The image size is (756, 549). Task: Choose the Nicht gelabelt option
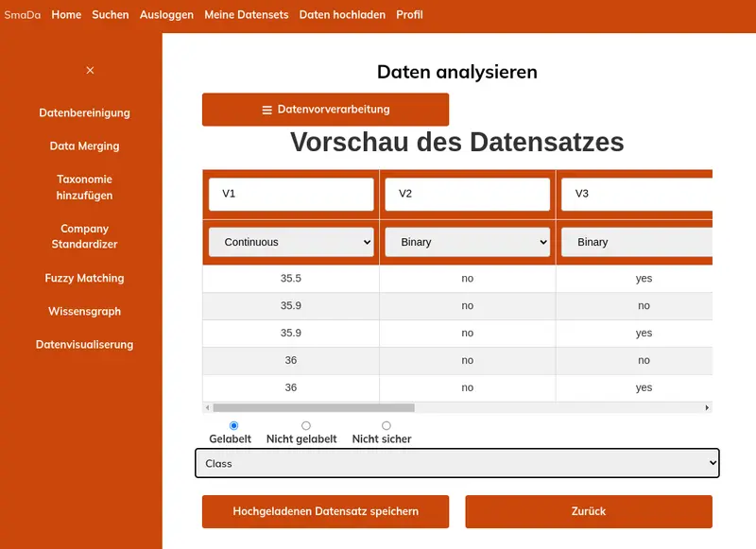tap(305, 426)
